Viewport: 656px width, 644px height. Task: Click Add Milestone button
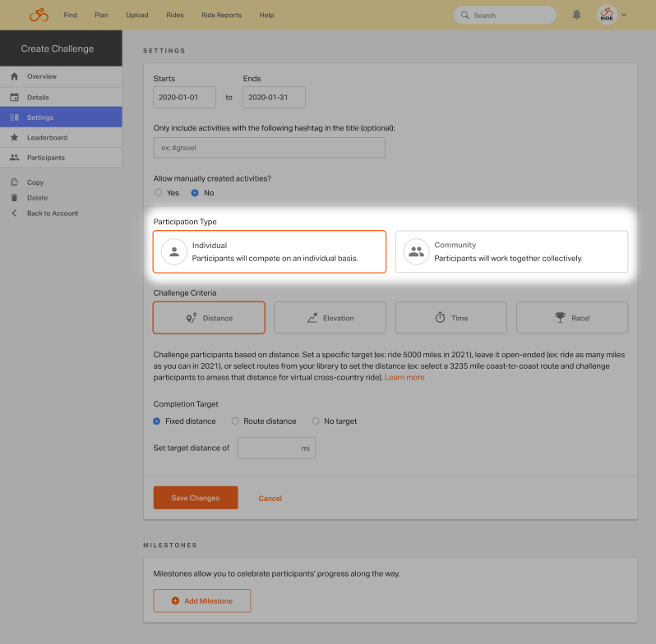pos(202,600)
